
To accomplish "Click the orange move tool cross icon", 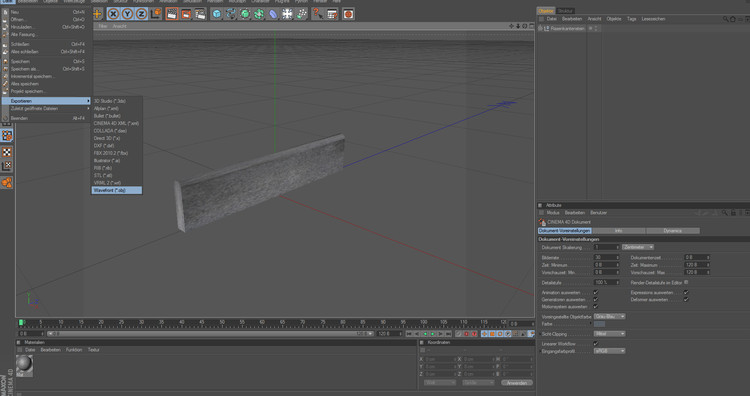I will 97,14.
